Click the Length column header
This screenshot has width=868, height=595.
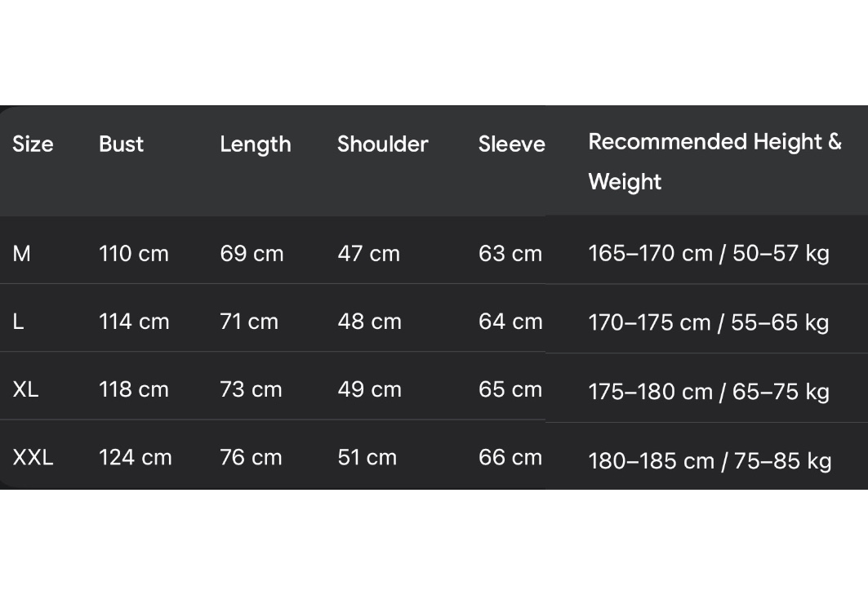tap(255, 144)
